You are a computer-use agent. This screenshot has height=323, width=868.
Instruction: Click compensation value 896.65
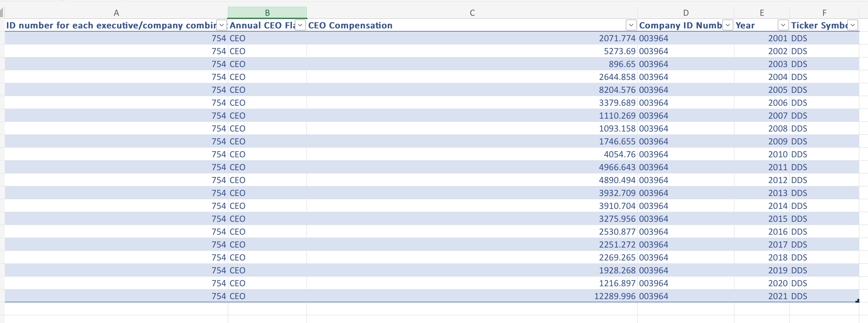622,64
